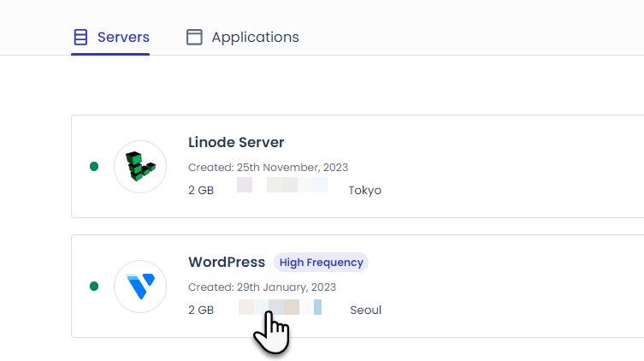Click the Applications tab window icon

tap(194, 37)
